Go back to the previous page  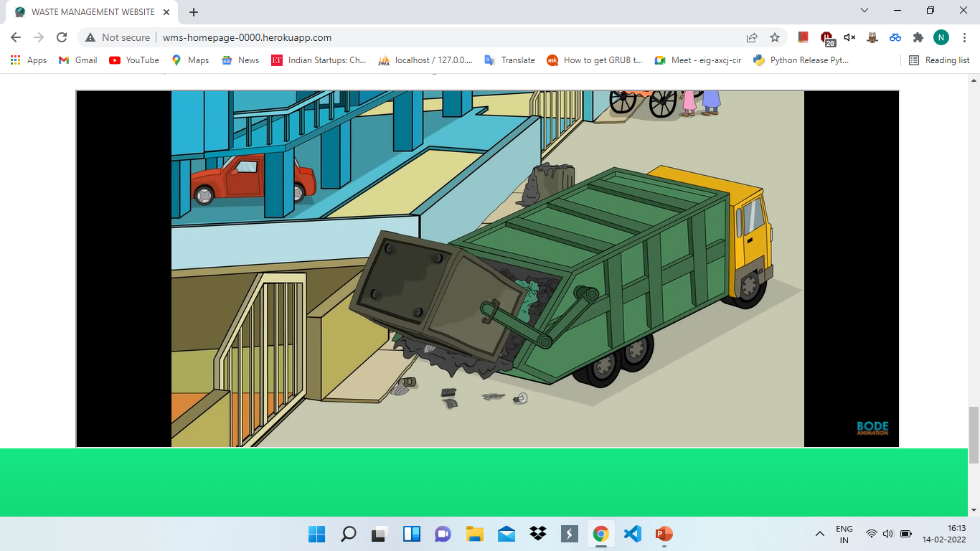16,37
